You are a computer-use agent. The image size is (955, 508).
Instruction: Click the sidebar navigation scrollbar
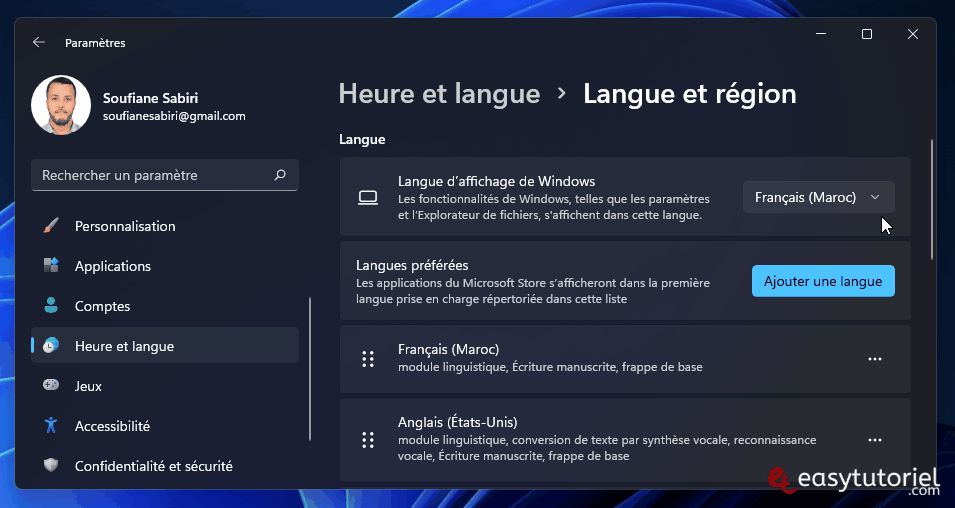(x=310, y=369)
